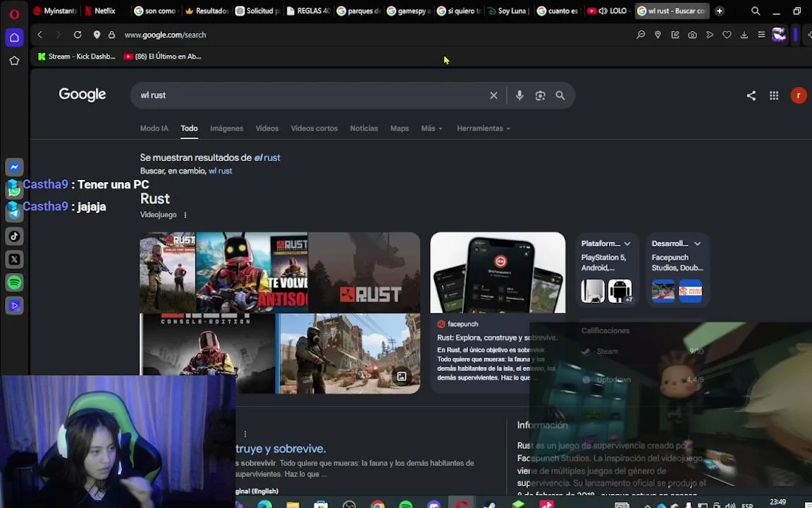Open Messenger in the Opera sidebar
The image size is (812, 508).
tap(15, 167)
